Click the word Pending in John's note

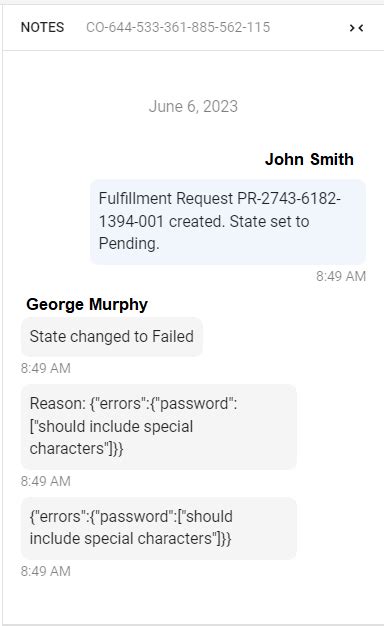[x=129, y=244]
